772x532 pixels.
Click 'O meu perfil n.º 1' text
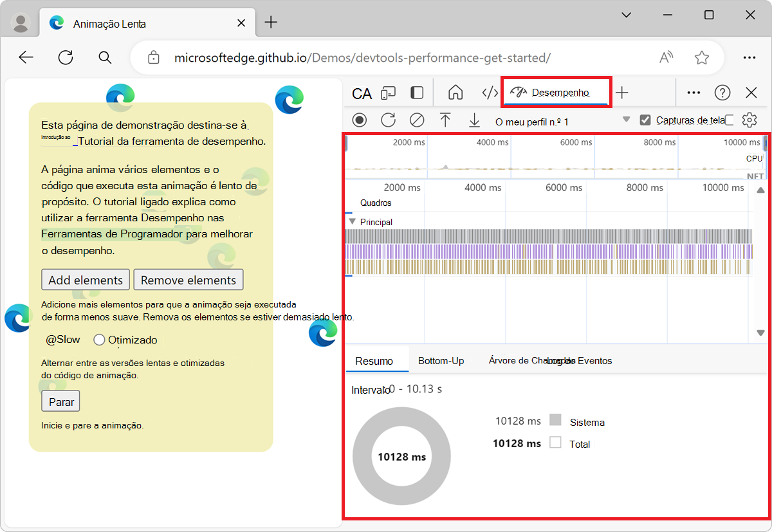[x=531, y=122]
